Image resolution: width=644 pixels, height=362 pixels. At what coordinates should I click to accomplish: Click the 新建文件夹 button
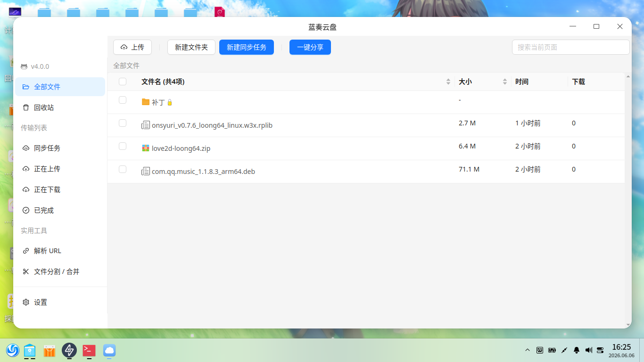[191, 47]
